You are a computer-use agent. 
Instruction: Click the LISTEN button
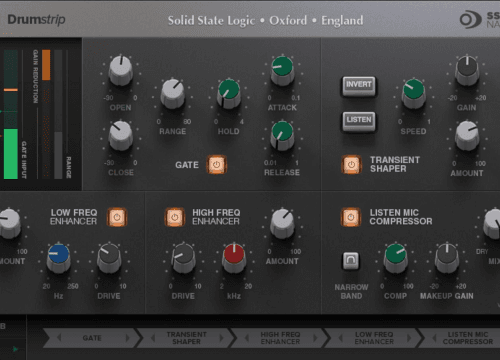pyautogui.click(x=359, y=121)
